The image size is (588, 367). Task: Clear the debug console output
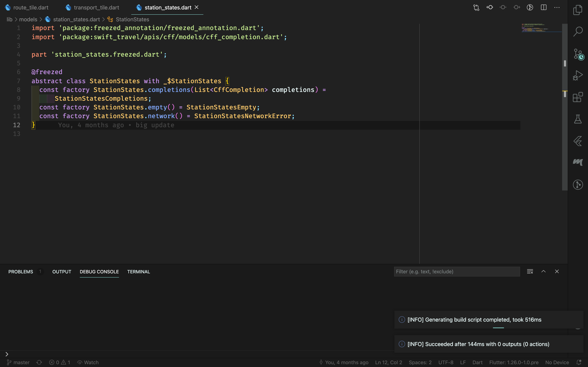(x=530, y=271)
